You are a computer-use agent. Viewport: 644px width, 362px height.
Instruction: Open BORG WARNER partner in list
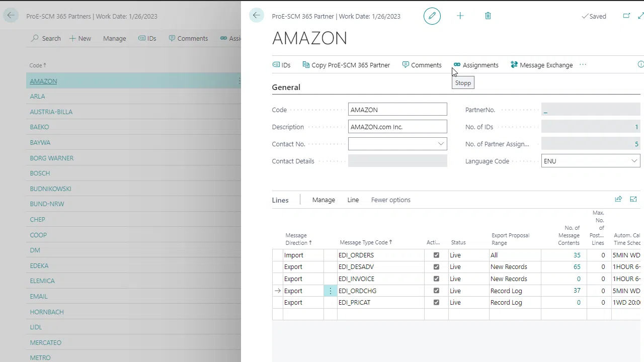51,158
